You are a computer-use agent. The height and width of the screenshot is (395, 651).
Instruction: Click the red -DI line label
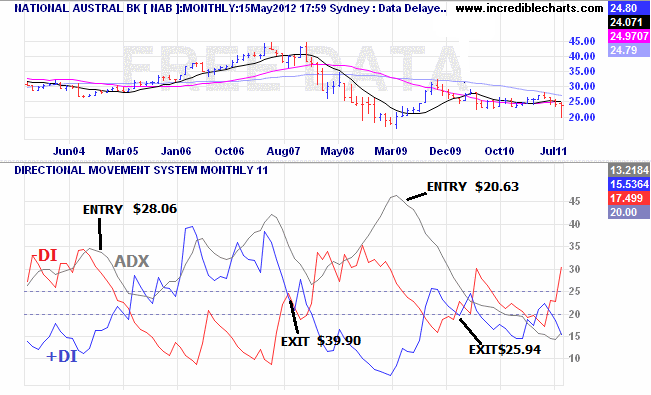44,255
